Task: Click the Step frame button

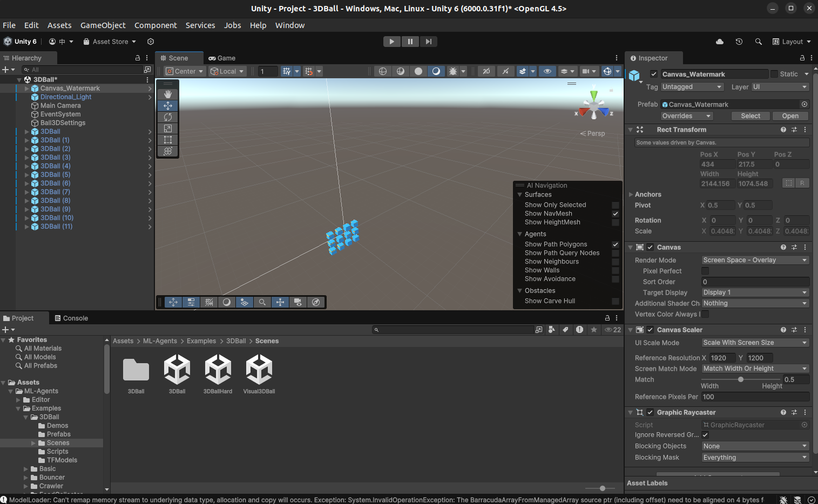Action: point(429,42)
